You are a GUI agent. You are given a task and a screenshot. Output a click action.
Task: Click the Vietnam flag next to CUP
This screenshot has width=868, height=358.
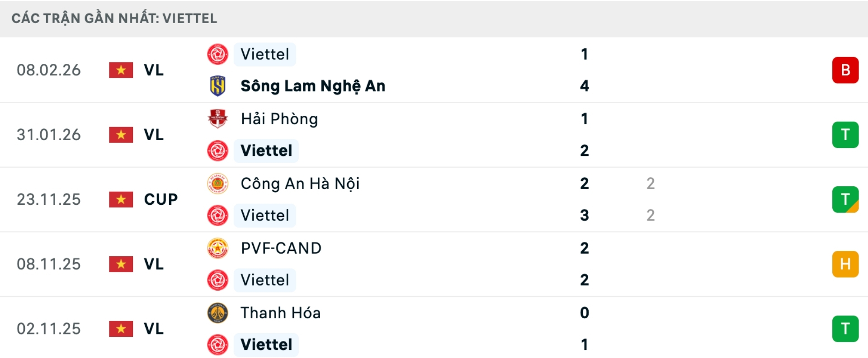(121, 199)
